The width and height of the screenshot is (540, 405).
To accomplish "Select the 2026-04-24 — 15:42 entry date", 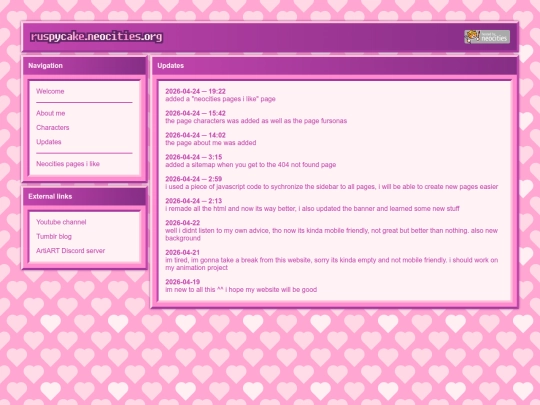I will tap(195, 113).
